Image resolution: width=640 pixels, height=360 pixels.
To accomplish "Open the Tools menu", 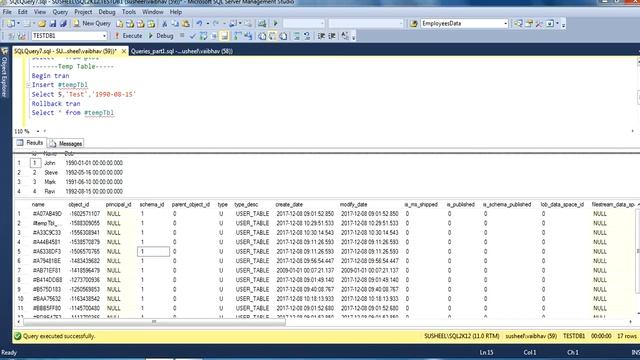I will (129, 12).
